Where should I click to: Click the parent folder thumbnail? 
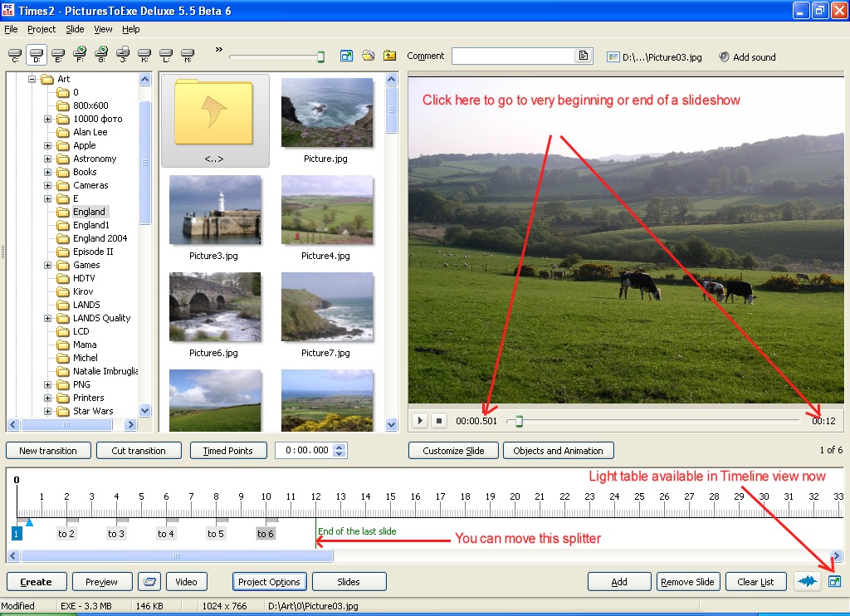click(215, 120)
